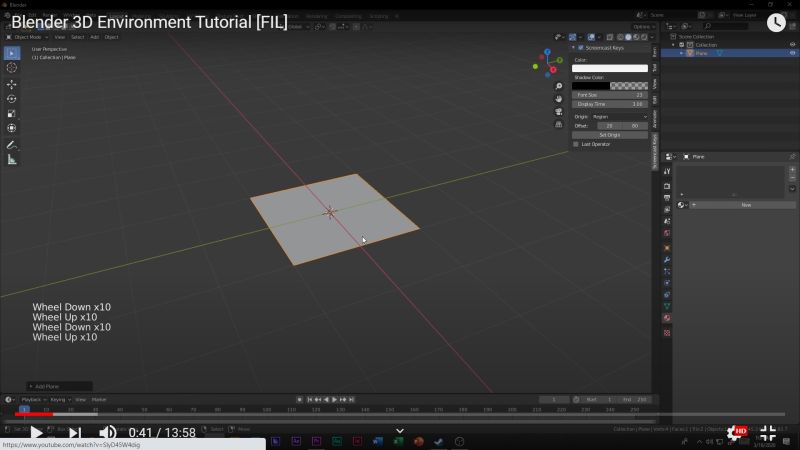This screenshot has width=800, height=450.
Task: Skip to next YouTube video
Action: tap(74, 433)
